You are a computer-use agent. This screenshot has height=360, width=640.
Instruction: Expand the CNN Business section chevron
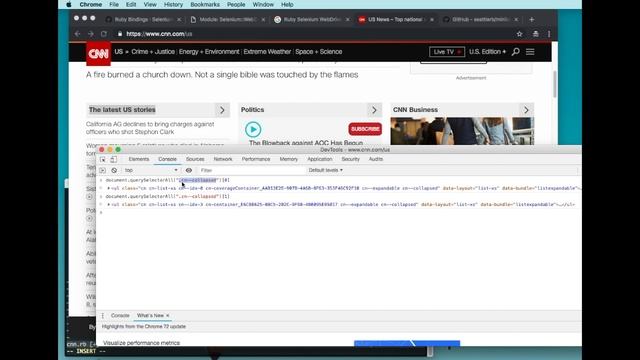tap(526, 110)
